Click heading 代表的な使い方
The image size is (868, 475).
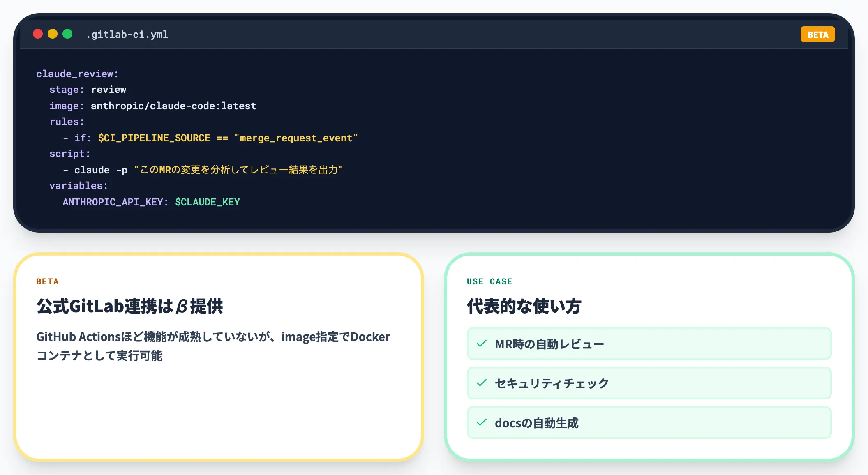(x=524, y=306)
